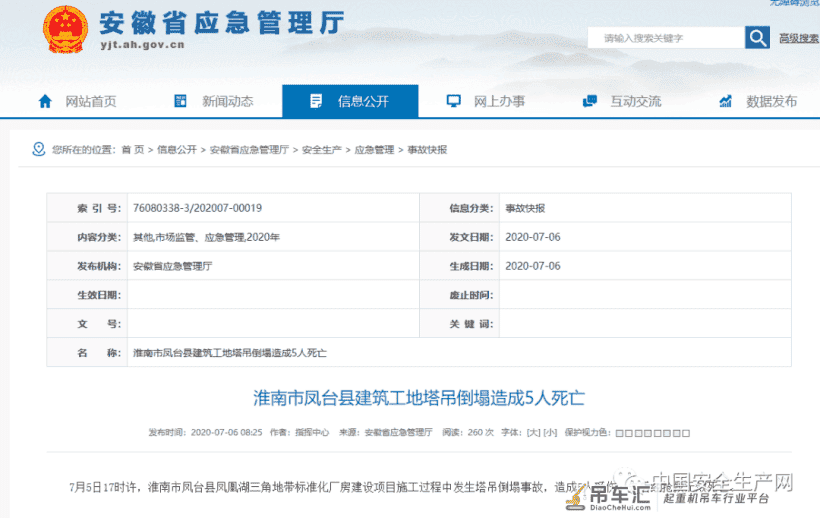Viewport: 820px width, 518px height.
Task: Click breadcrumb link 安全生产
Action: tap(322, 150)
